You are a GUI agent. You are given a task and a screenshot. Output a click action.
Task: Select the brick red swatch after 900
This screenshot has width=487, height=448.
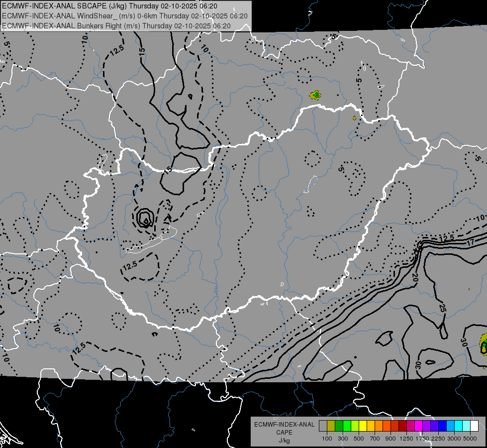coord(395,426)
